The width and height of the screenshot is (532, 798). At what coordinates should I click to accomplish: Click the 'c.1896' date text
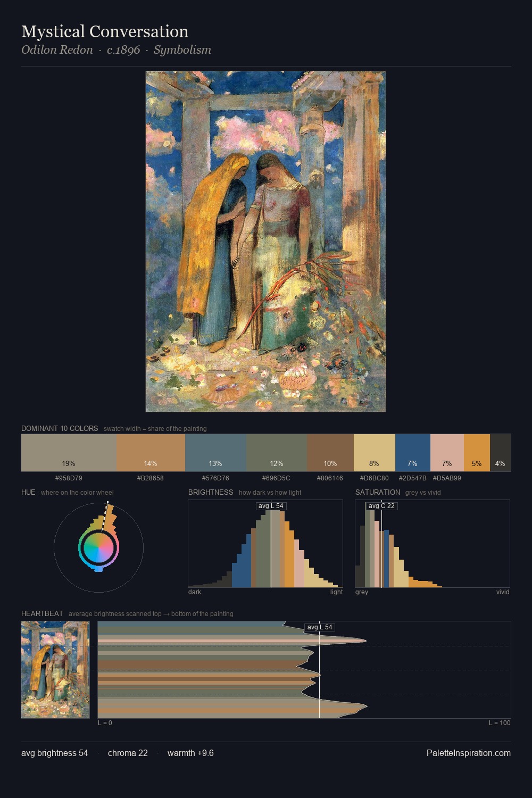(123, 50)
